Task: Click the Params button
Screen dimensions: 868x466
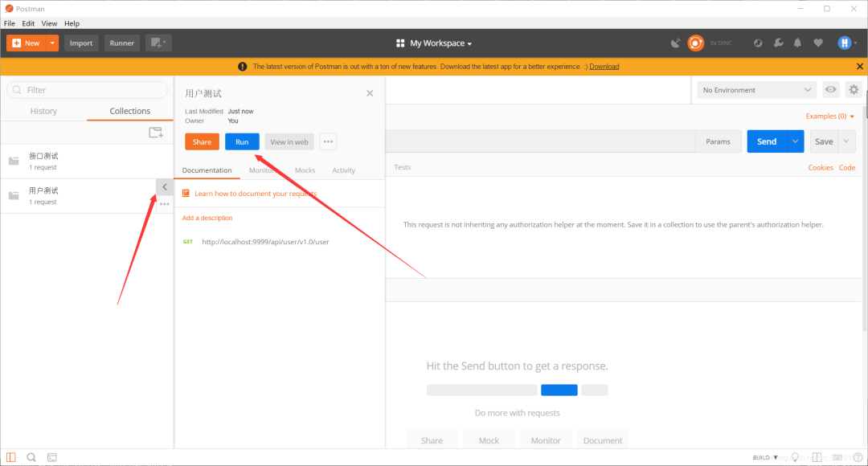Action: tap(718, 141)
